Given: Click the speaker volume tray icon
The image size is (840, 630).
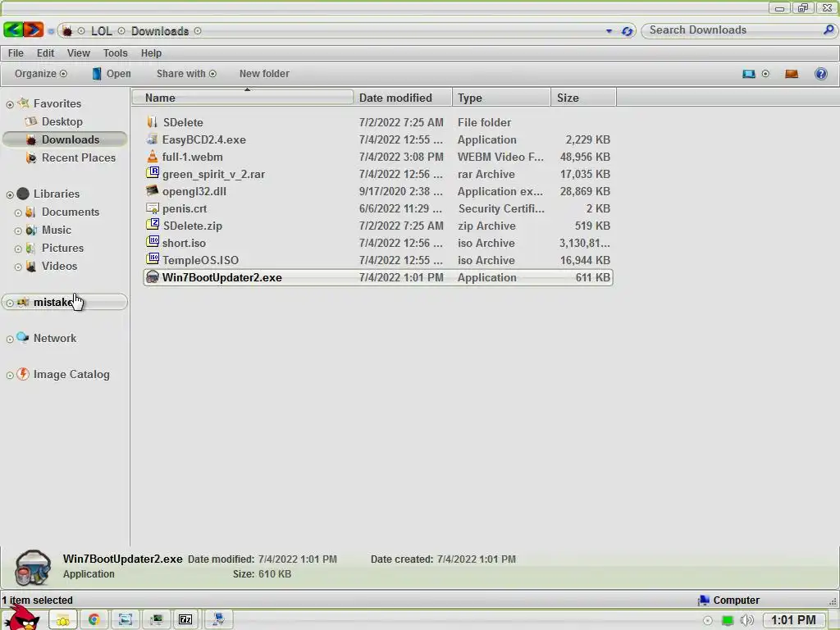Looking at the screenshot, I should [746, 620].
